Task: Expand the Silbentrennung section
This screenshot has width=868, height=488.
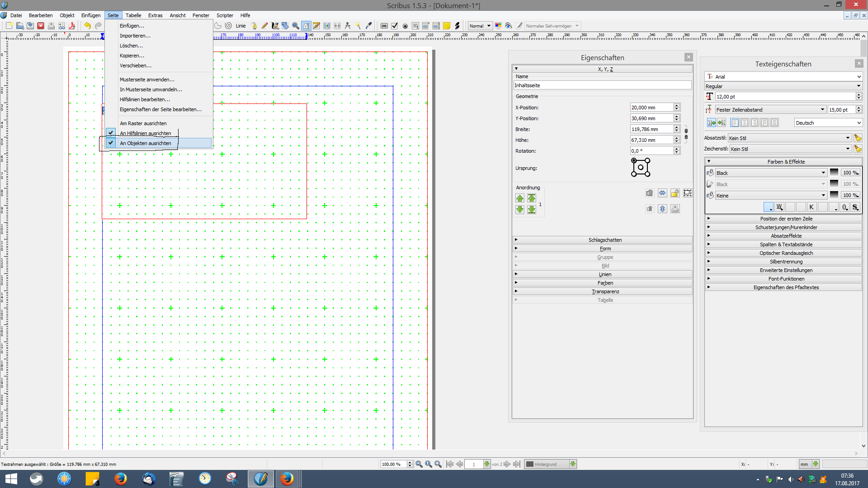Action: pyautogui.click(x=786, y=262)
